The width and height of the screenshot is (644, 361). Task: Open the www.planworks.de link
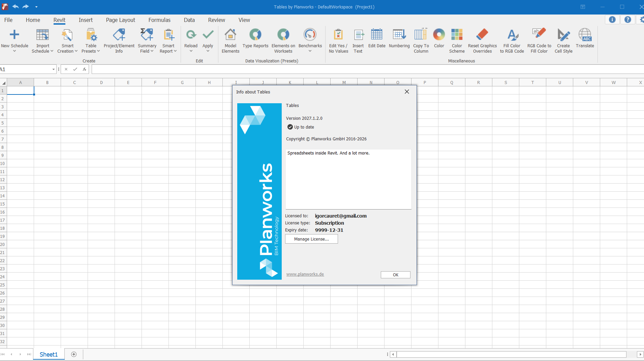pyautogui.click(x=305, y=274)
